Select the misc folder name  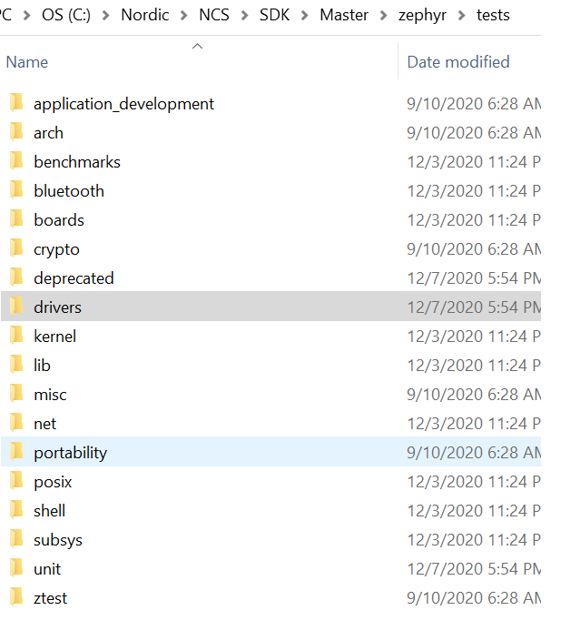click(50, 395)
